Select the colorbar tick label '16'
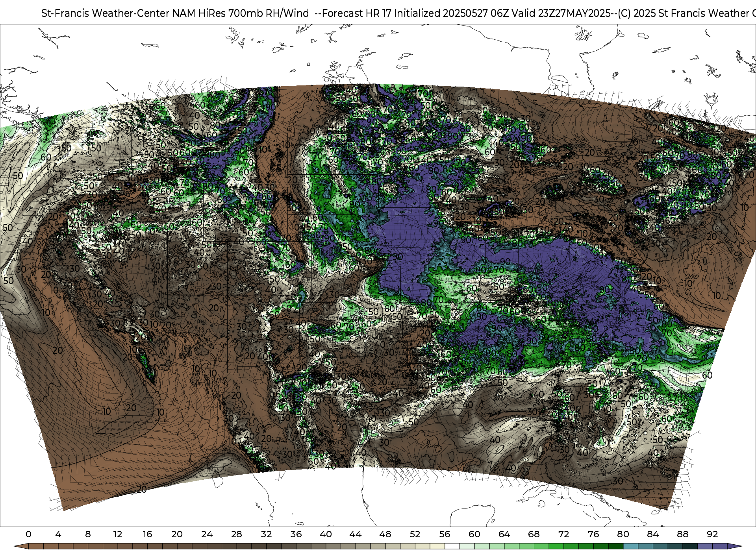The image size is (756, 551). tap(147, 534)
